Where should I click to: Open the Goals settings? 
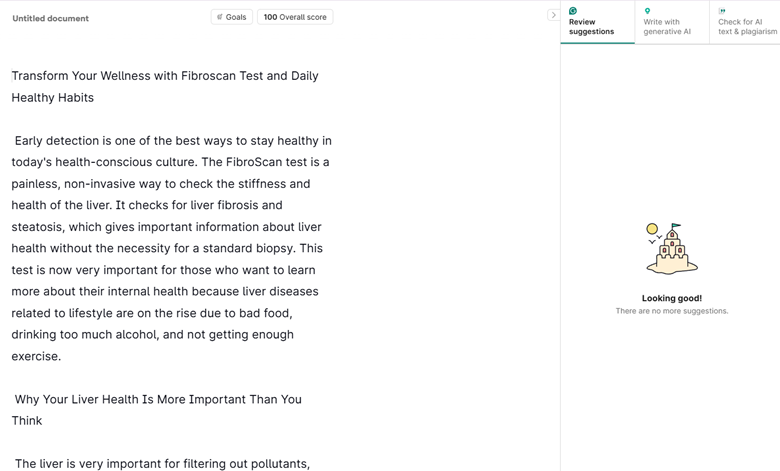coord(232,17)
